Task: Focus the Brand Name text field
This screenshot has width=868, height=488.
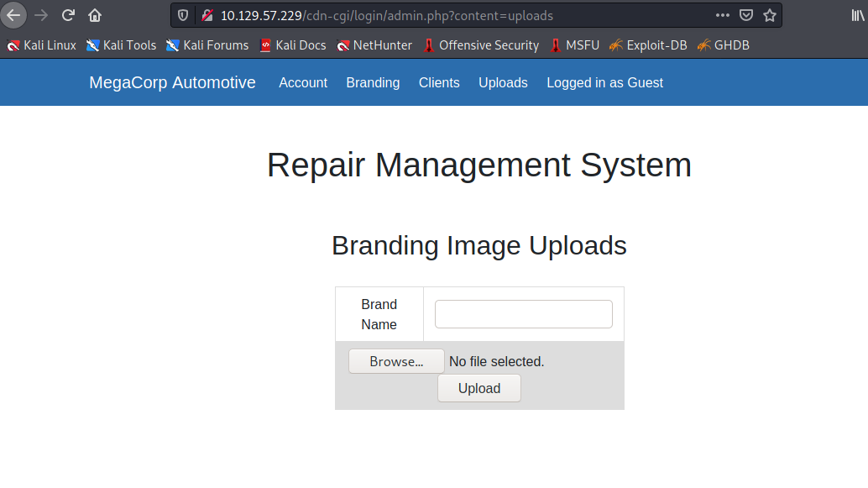Action: click(x=523, y=314)
